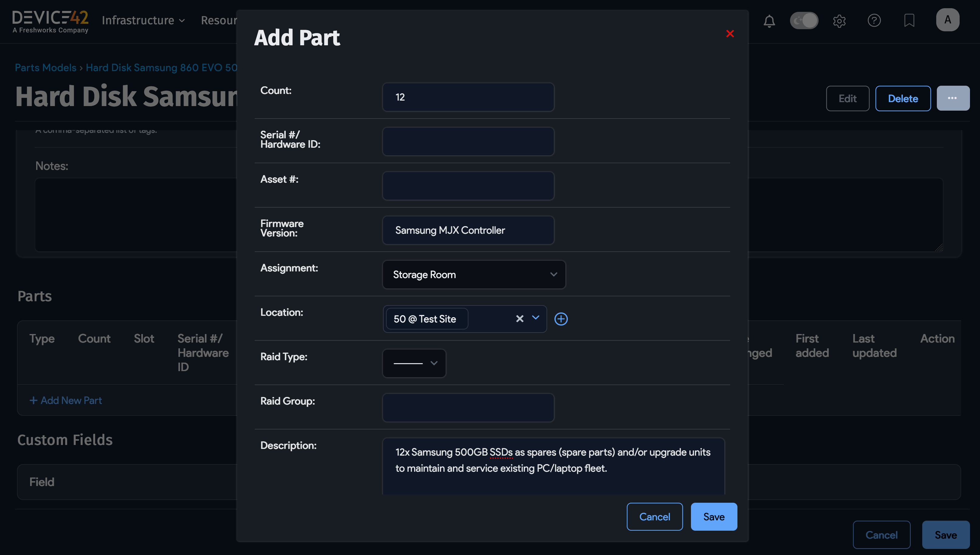Close the Add Part dialog

point(730,34)
